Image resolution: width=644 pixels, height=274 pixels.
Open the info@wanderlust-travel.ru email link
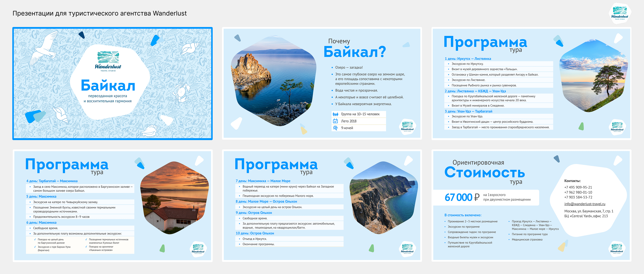click(585, 204)
